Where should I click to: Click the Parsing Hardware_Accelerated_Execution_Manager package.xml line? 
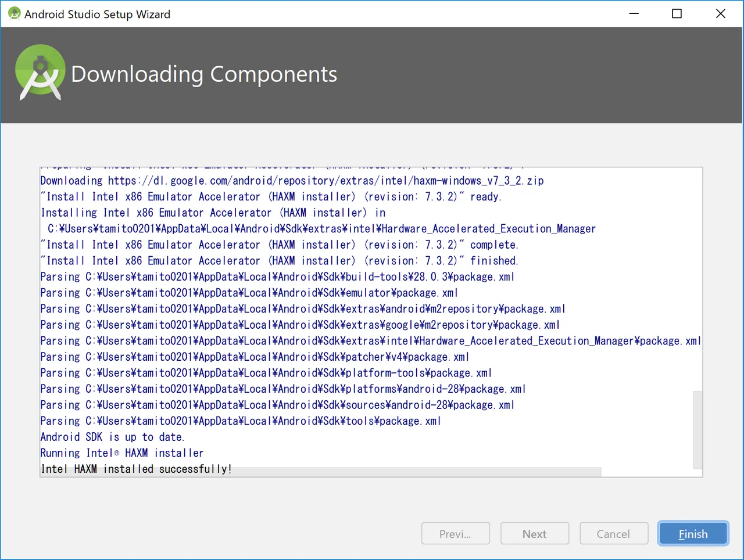pos(371,341)
